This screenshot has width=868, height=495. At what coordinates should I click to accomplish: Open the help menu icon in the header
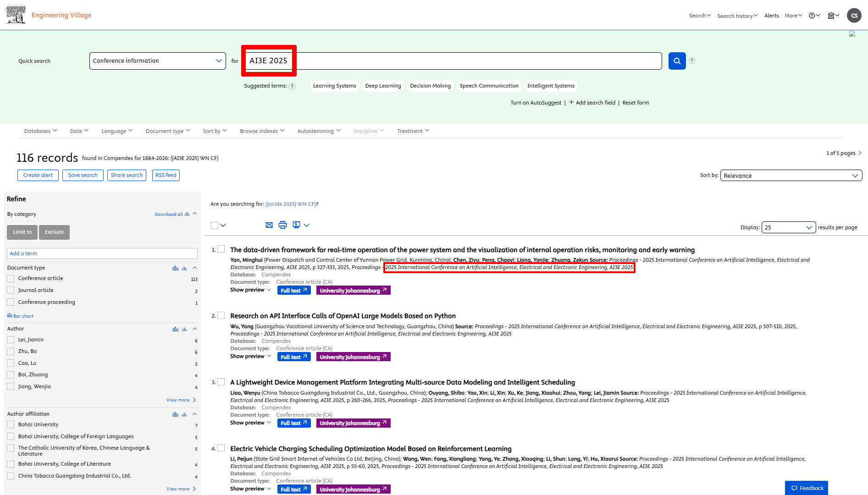coord(814,16)
